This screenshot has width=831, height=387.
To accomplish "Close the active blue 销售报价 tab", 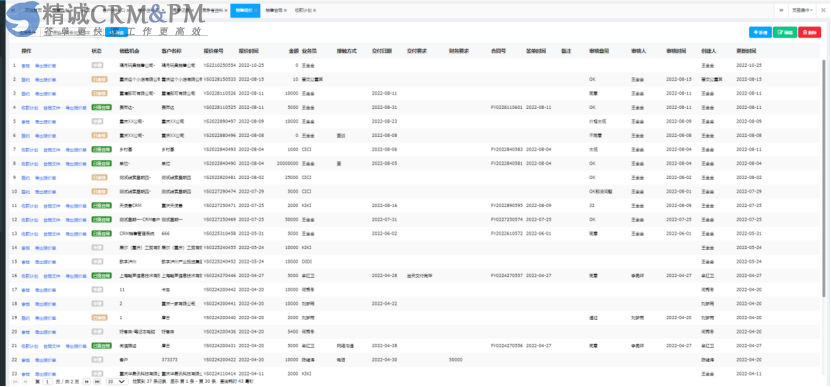I will click(x=256, y=10).
